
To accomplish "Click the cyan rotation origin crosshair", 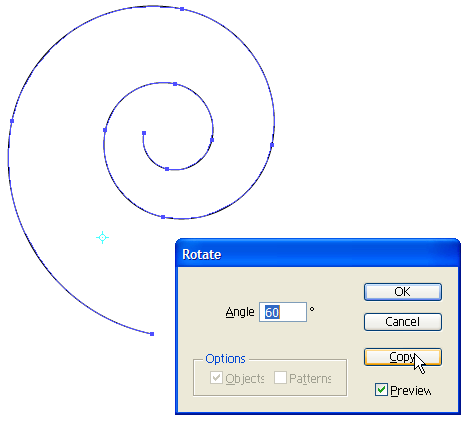I will coord(102,237).
